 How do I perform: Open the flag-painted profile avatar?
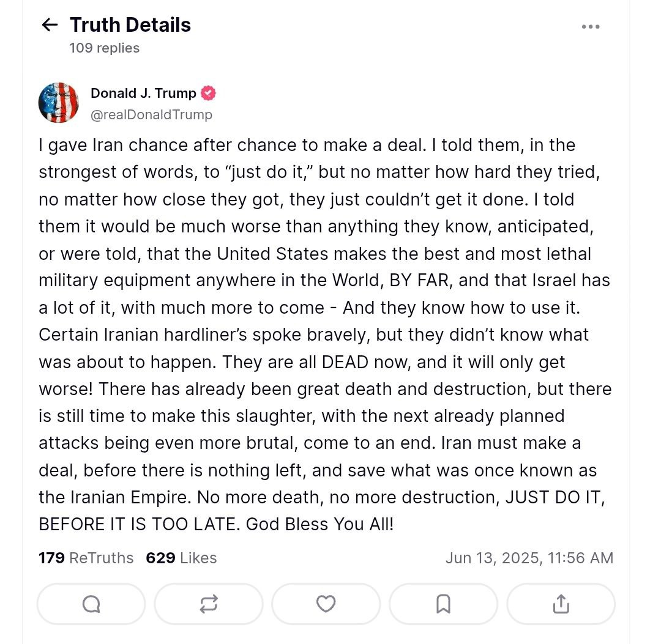pos(59,103)
